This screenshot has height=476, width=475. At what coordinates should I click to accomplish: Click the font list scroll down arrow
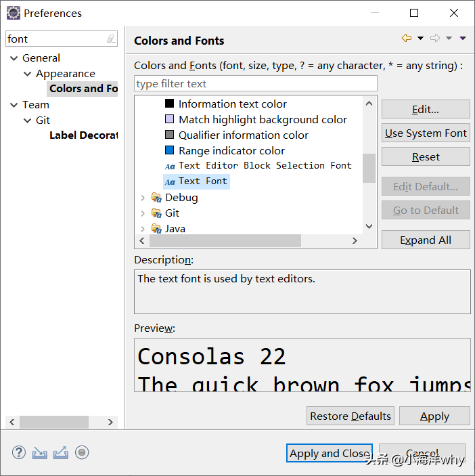click(x=369, y=226)
